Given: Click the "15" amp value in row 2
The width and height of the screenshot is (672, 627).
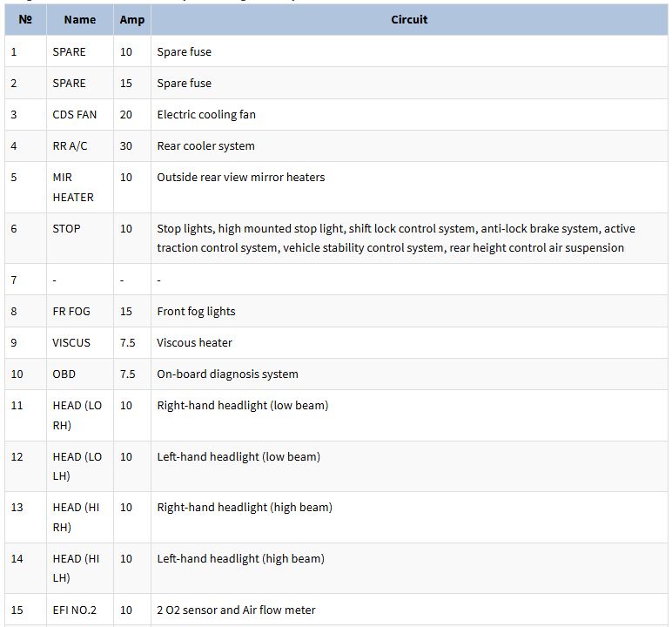Looking at the screenshot, I should pos(126,84).
